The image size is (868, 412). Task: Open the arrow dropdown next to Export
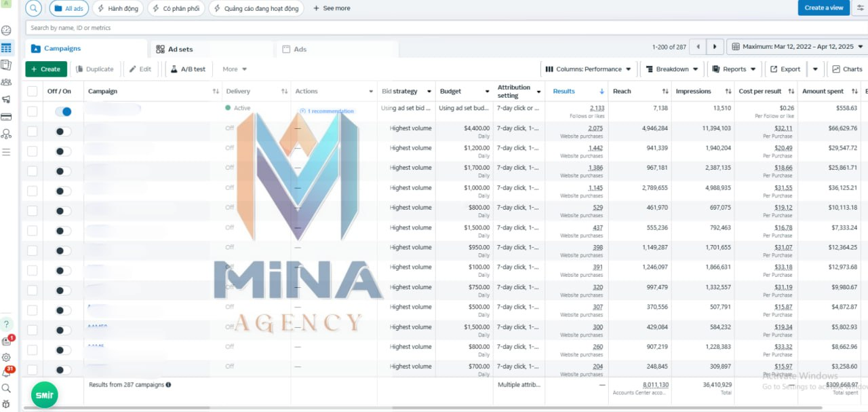click(815, 69)
